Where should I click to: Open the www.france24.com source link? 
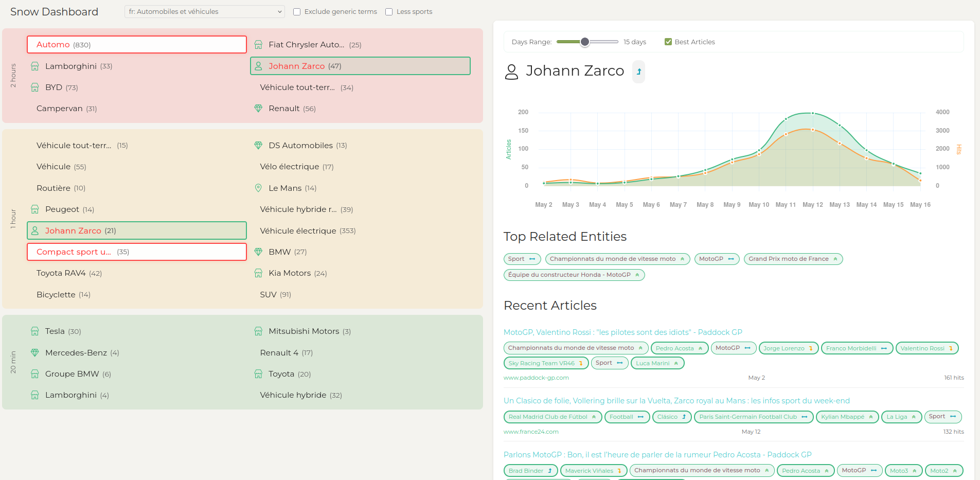pyautogui.click(x=531, y=432)
